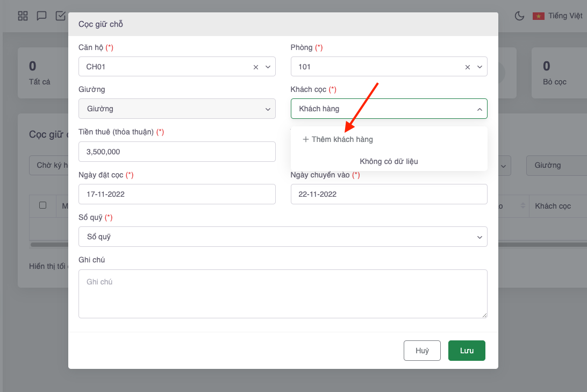587x392 pixels.
Task: Tick the table select-all checkbox
Action: (43, 205)
